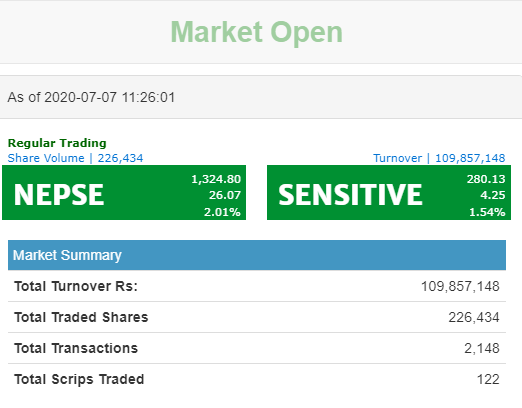Click SENSITIVE index value 280.13
Image resolution: width=522 pixels, height=408 pixels.
click(x=486, y=179)
